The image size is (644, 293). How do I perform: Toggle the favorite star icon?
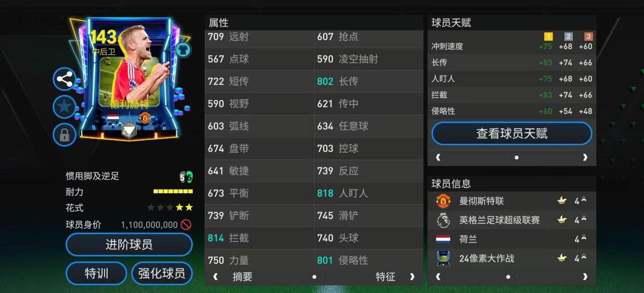(x=65, y=107)
